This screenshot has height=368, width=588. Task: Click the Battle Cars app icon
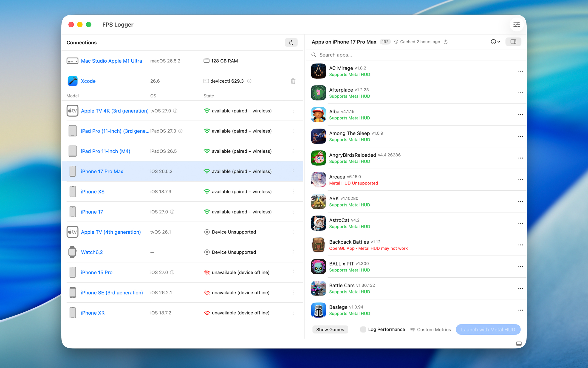318,288
